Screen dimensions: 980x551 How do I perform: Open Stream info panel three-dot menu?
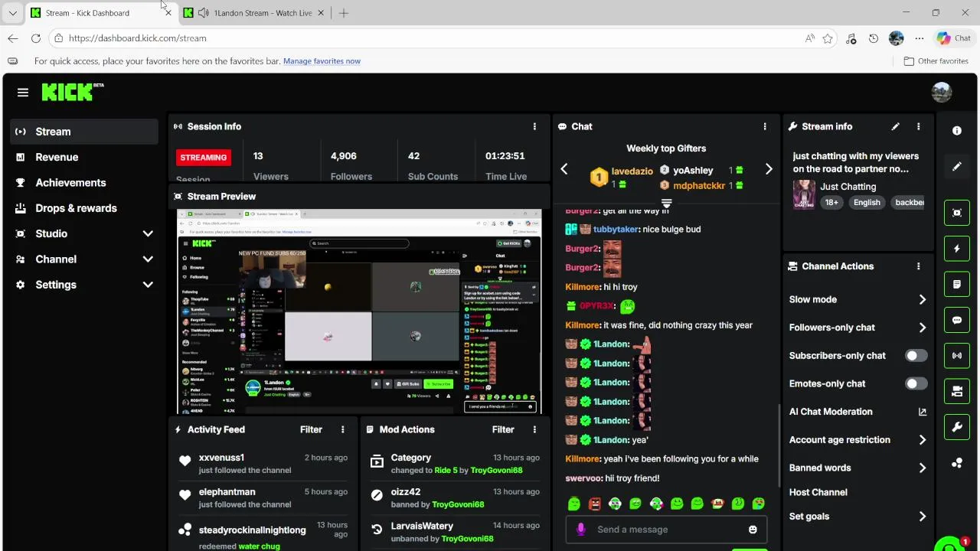point(918,126)
